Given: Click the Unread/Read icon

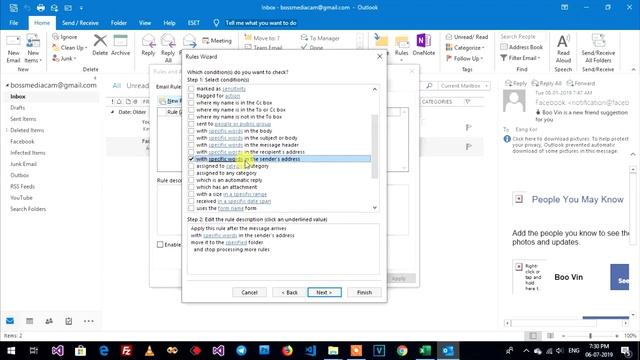Looking at the screenshot, I should (467, 37).
